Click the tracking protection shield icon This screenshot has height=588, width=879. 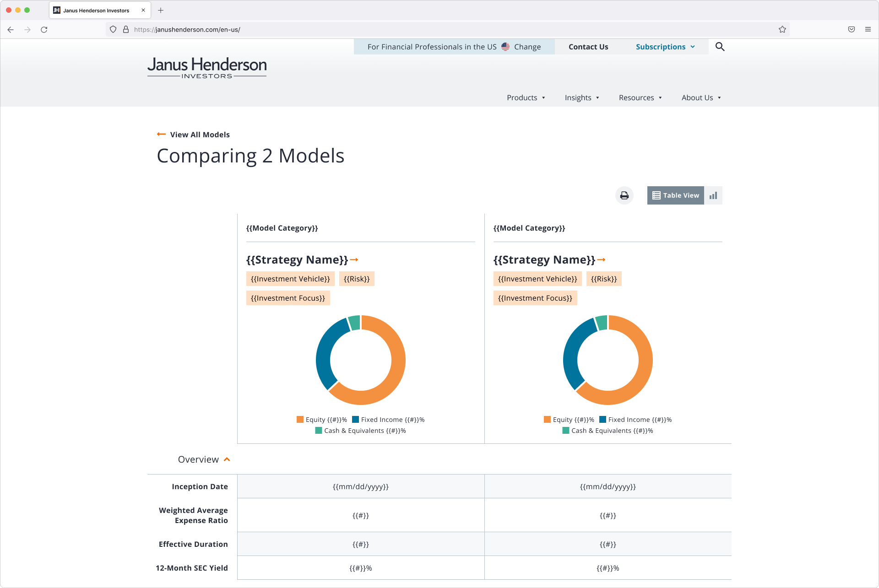pyautogui.click(x=113, y=29)
